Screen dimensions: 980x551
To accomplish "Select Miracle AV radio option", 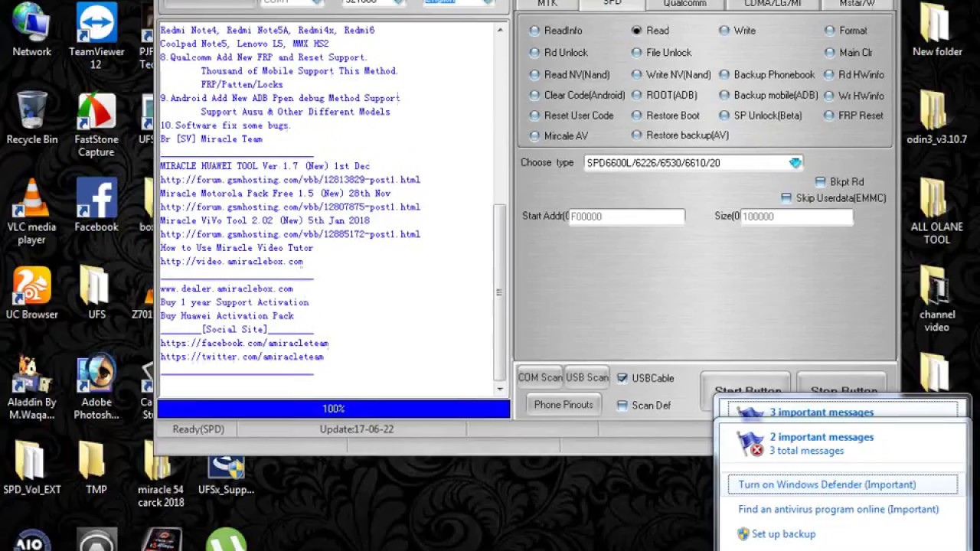I will [534, 135].
